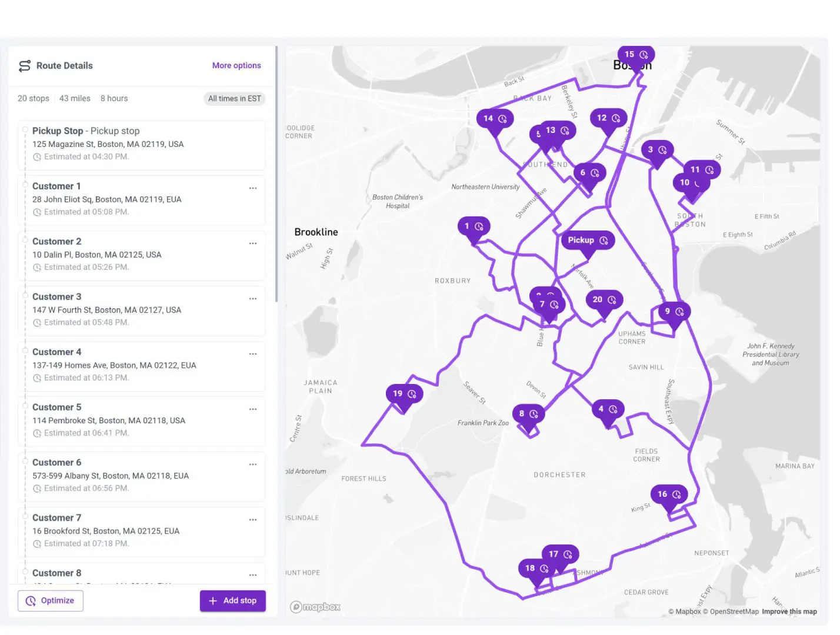Screen dimensions: 840x635
Task: Click address 16 Brookford St
Action: (106, 532)
